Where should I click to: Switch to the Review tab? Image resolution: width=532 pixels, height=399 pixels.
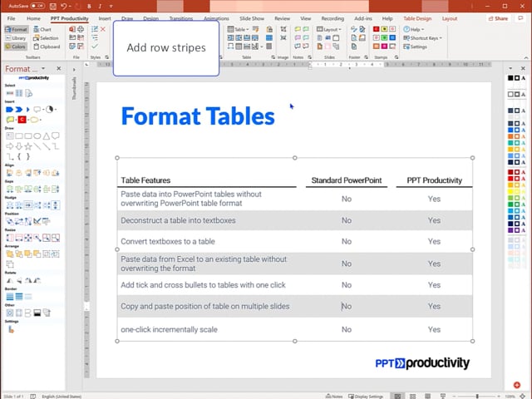(x=283, y=18)
